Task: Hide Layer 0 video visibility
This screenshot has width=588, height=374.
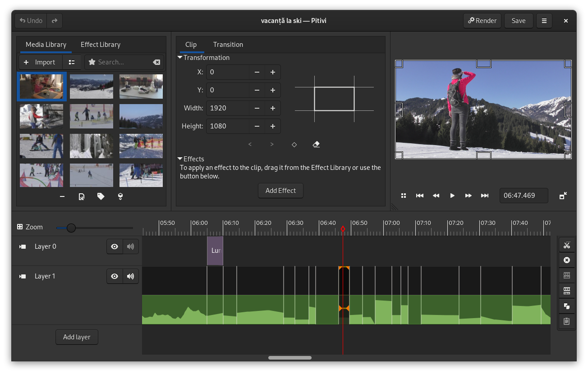Action: pyautogui.click(x=115, y=246)
